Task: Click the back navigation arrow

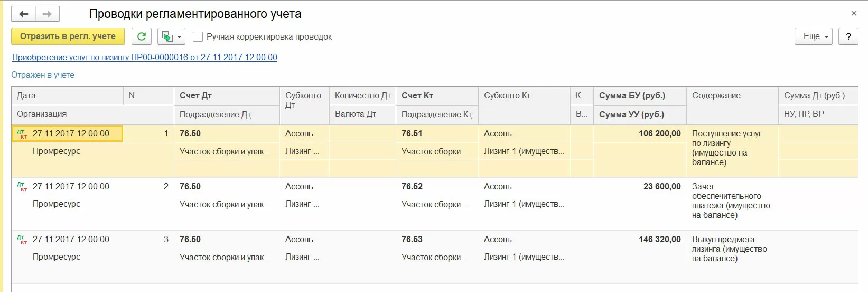Action: (x=24, y=14)
